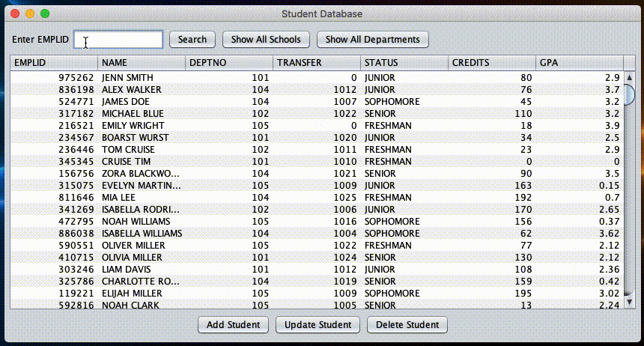Click Delete Student button

(x=407, y=324)
